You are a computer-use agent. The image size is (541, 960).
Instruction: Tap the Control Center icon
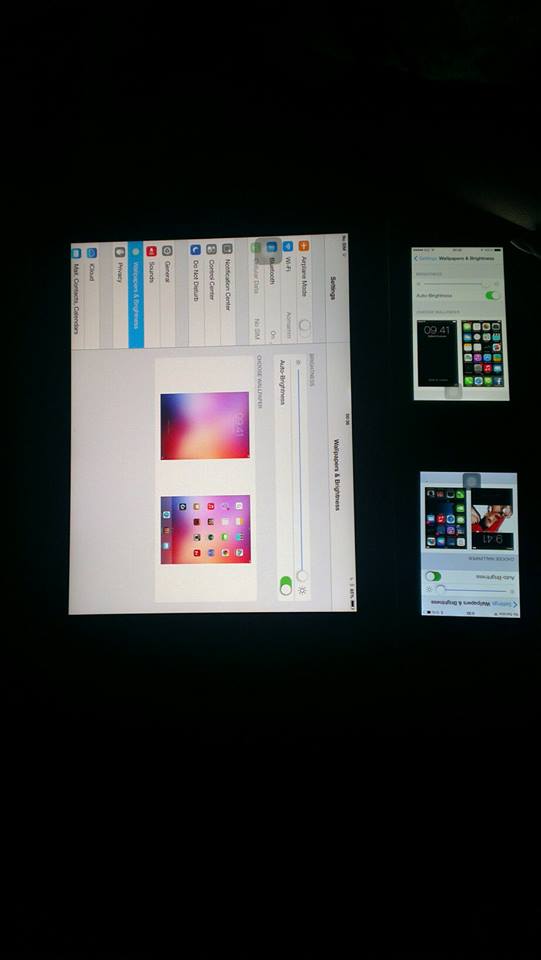211,249
